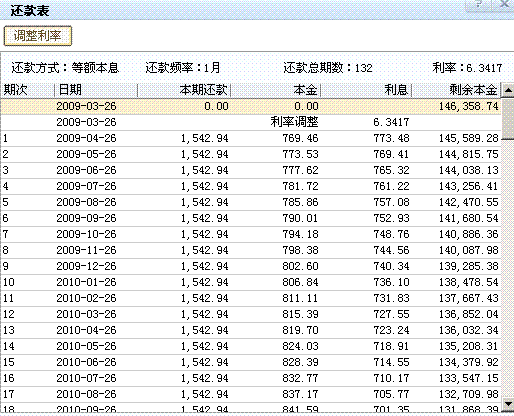Click scrollbar down arrow

(508, 404)
